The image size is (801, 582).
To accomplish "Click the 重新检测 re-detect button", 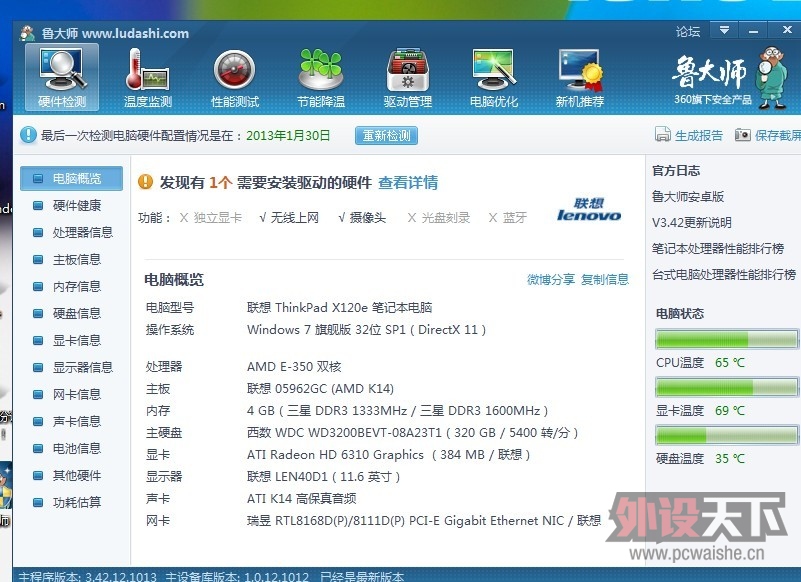I will click(386, 135).
